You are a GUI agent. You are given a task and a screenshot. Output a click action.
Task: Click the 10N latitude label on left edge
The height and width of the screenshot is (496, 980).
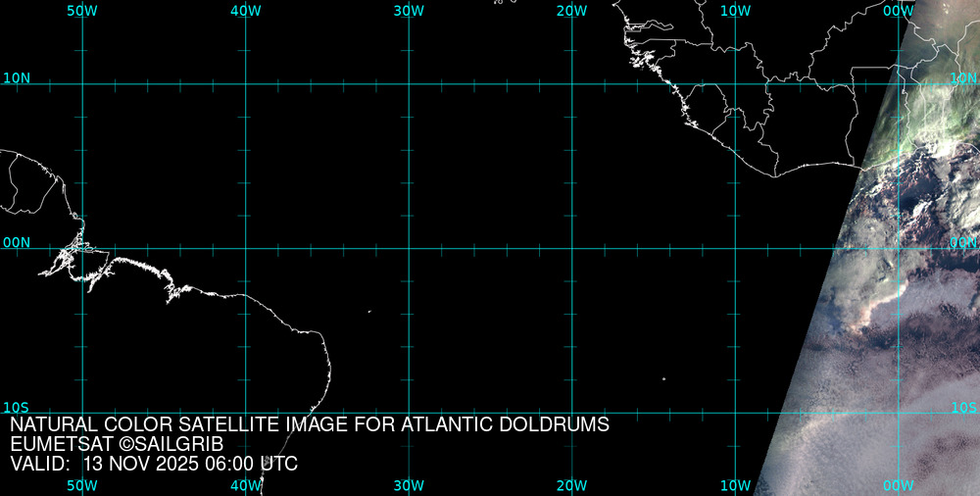(x=17, y=77)
